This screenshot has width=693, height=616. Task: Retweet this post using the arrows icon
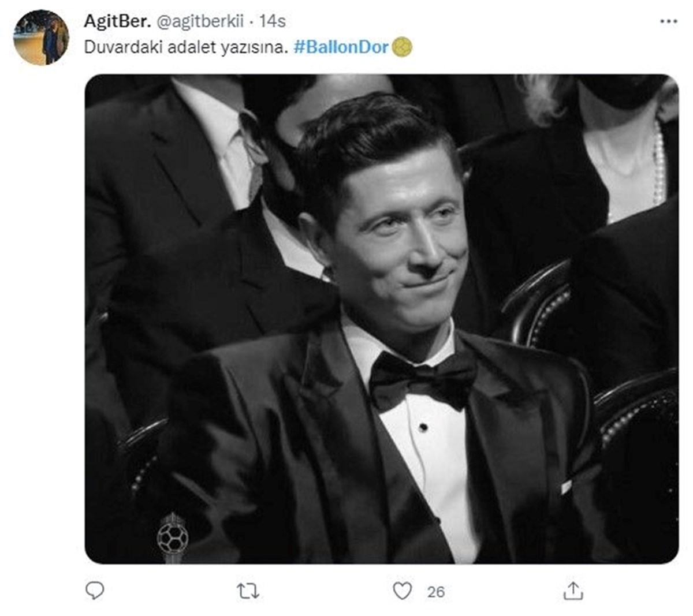click(x=248, y=591)
